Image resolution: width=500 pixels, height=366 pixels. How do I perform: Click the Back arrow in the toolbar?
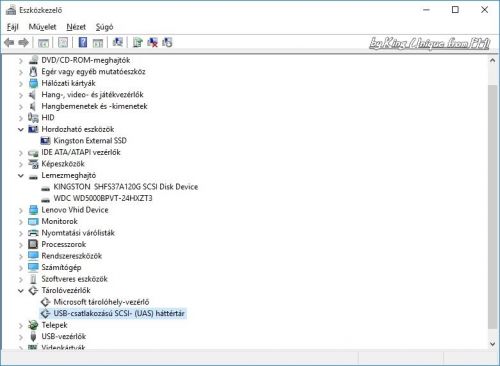coord(9,42)
